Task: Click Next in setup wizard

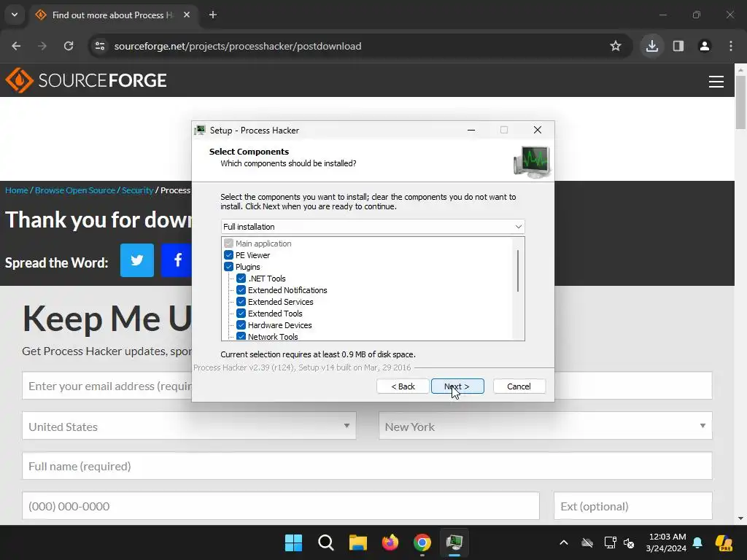Action: (x=457, y=386)
